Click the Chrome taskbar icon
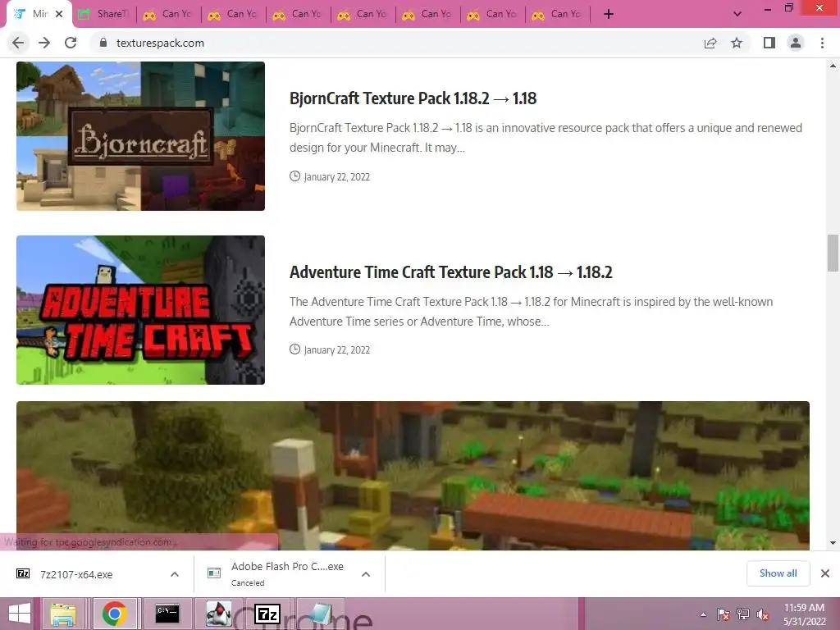 click(114, 614)
